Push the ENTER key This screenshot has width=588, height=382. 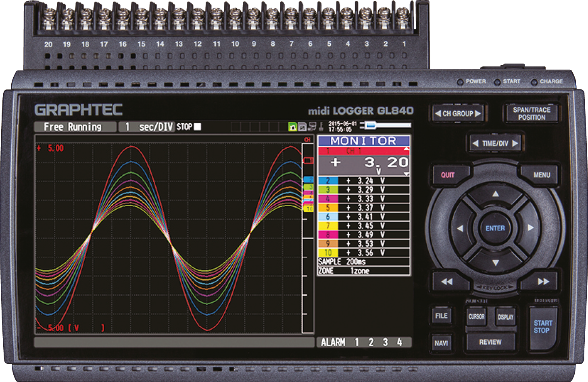[495, 228]
